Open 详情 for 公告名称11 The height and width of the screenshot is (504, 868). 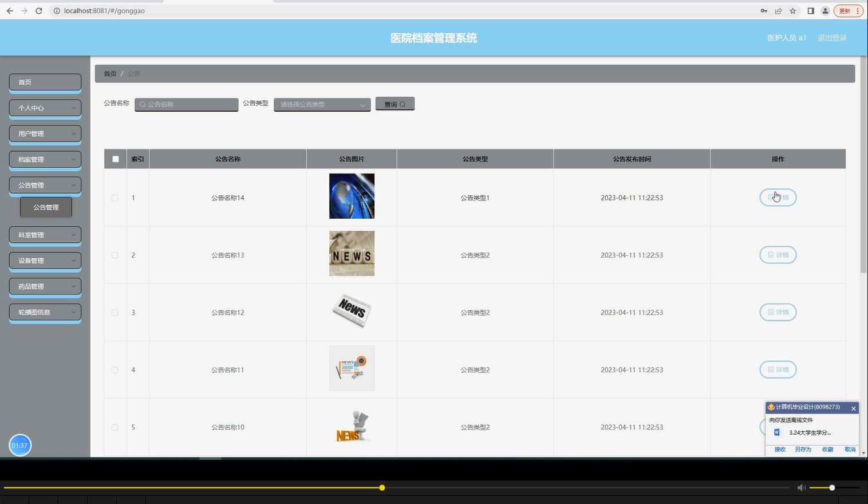point(778,369)
